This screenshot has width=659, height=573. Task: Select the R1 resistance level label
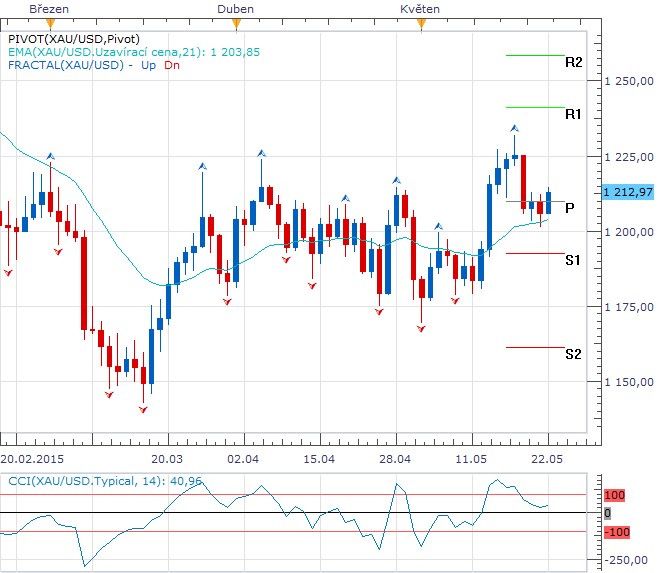point(573,115)
